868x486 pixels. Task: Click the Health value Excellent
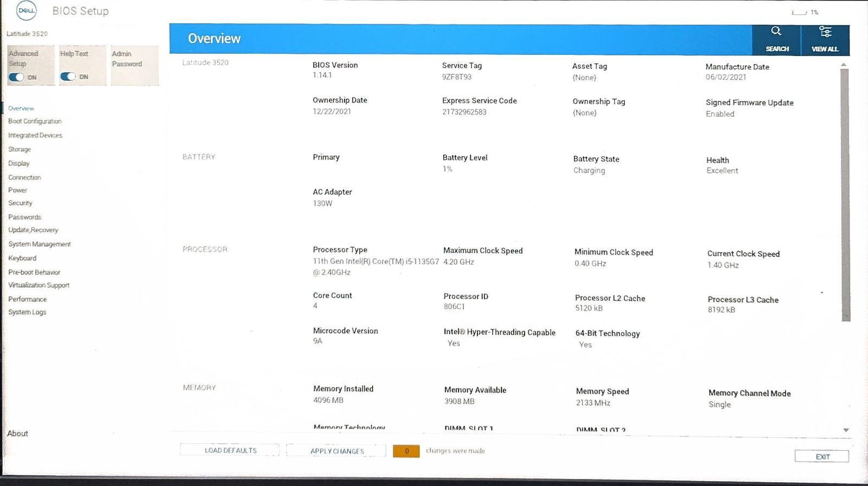point(722,171)
